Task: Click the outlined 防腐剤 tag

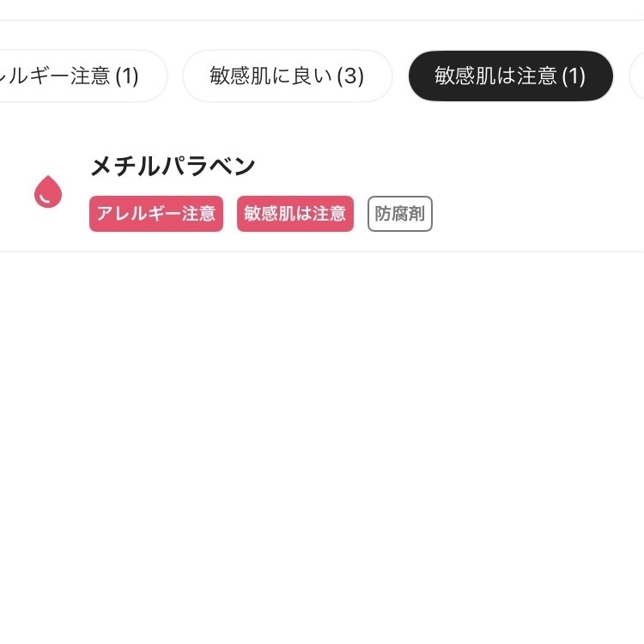Action: [399, 214]
